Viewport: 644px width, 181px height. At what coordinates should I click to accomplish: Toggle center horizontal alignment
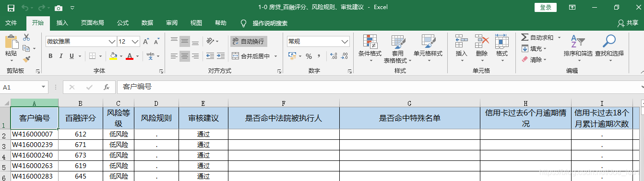pos(185,56)
